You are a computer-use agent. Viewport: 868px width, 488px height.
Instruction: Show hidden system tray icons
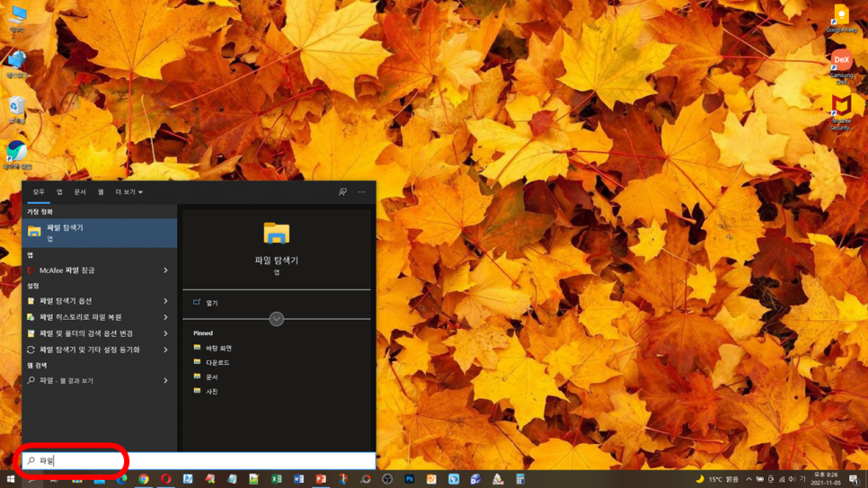point(749,479)
